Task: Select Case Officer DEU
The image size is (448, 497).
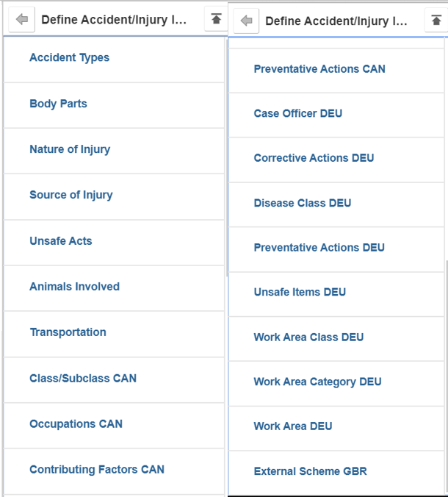Action: tap(298, 113)
